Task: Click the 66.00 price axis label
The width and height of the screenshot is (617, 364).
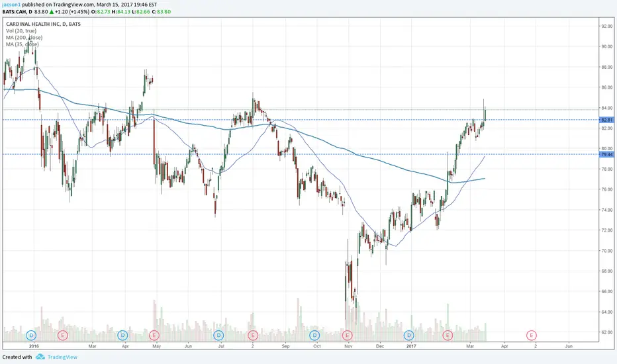Action: coord(606,292)
